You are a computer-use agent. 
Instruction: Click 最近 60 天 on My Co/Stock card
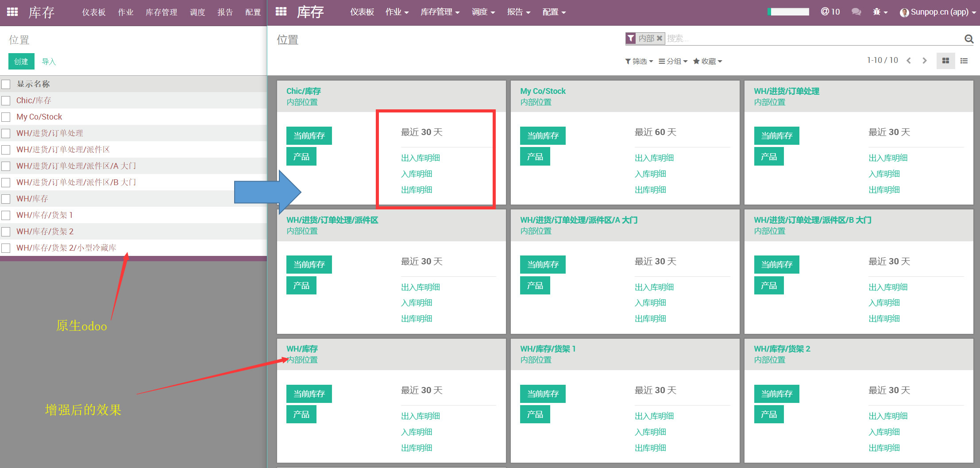(655, 132)
